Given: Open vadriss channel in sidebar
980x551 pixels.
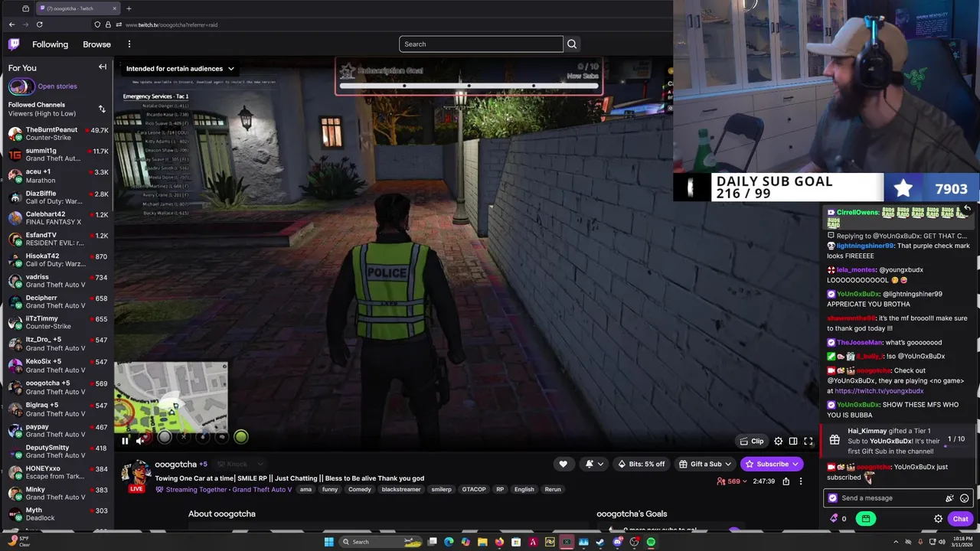Looking at the screenshot, I should [x=57, y=281].
